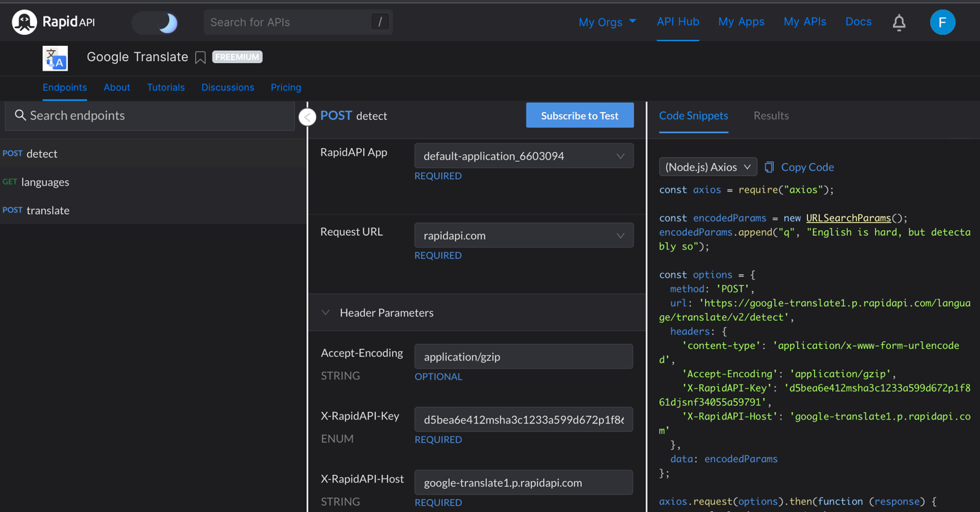Viewport: 980px width, 512px height.
Task: Switch to the Results tab
Action: 771,116
